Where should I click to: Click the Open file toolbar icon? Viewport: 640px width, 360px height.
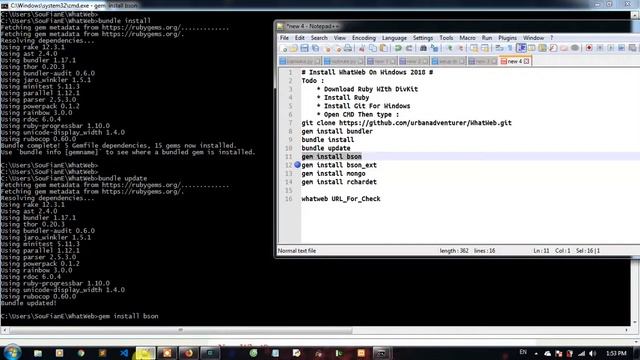click(294, 49)
